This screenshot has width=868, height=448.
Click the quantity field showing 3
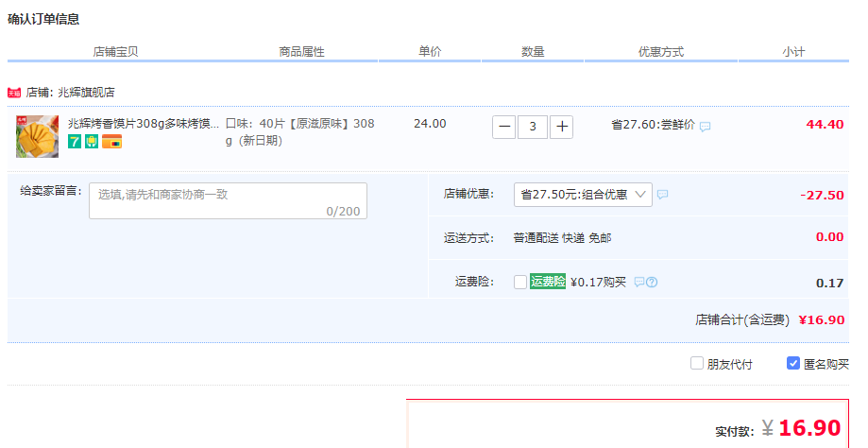point(533,127)
